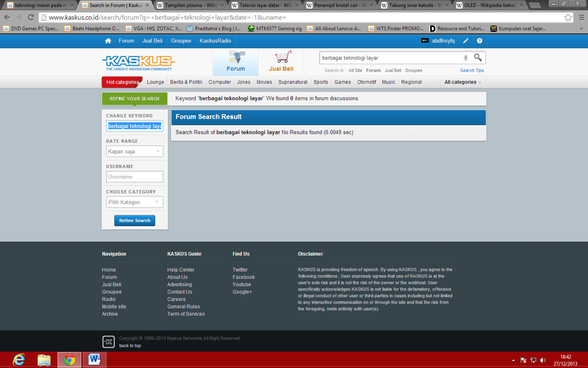Expand bookmarks overflow chevron
The height and width of the screenshot is (368, 588).
tap(582, 29)
